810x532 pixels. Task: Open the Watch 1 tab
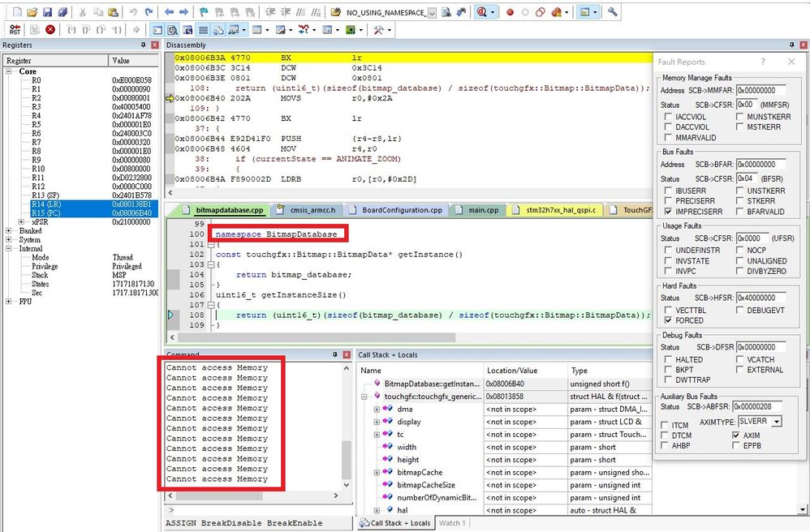pyautogui.click(x=452, y=523)
